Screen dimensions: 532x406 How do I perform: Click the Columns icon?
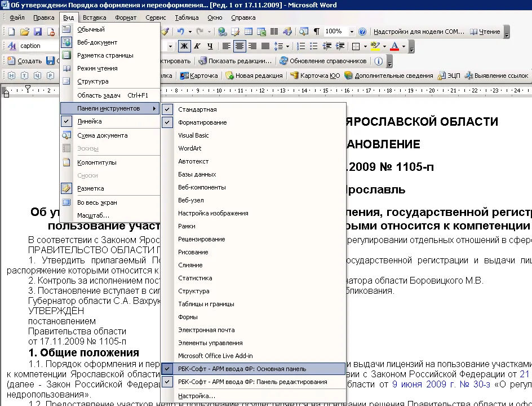click(274, 32)
